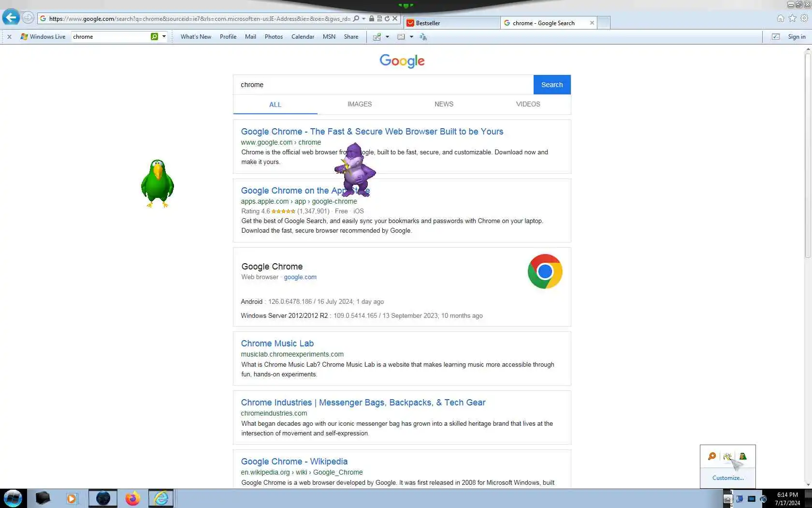This screenshot has width=812, height=508.
Task: Open the 'Chrome Music Lab' result link
Action: point(277,344)
